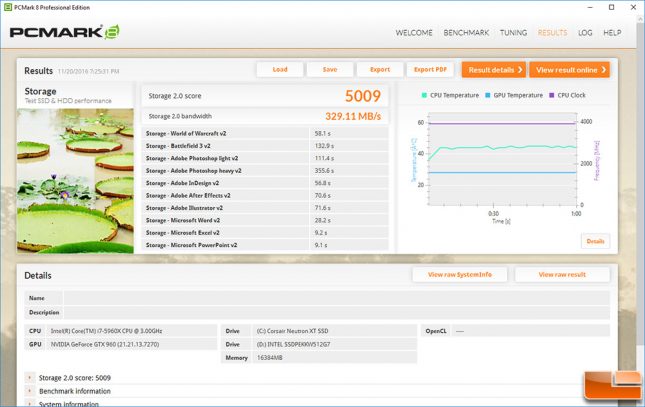This screenshot has height=407, width=645.
Task: Open Result details
Action: tap(494, 70)
